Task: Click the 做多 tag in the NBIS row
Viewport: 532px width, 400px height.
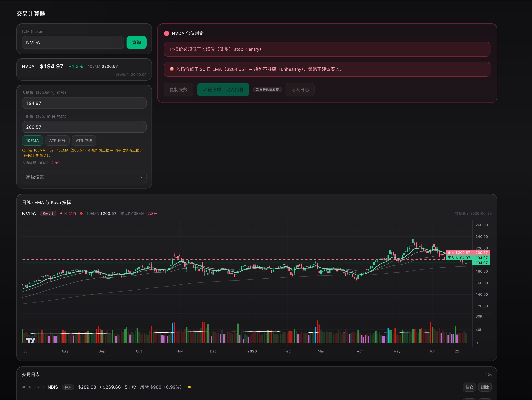Action: tap(68, 387)
